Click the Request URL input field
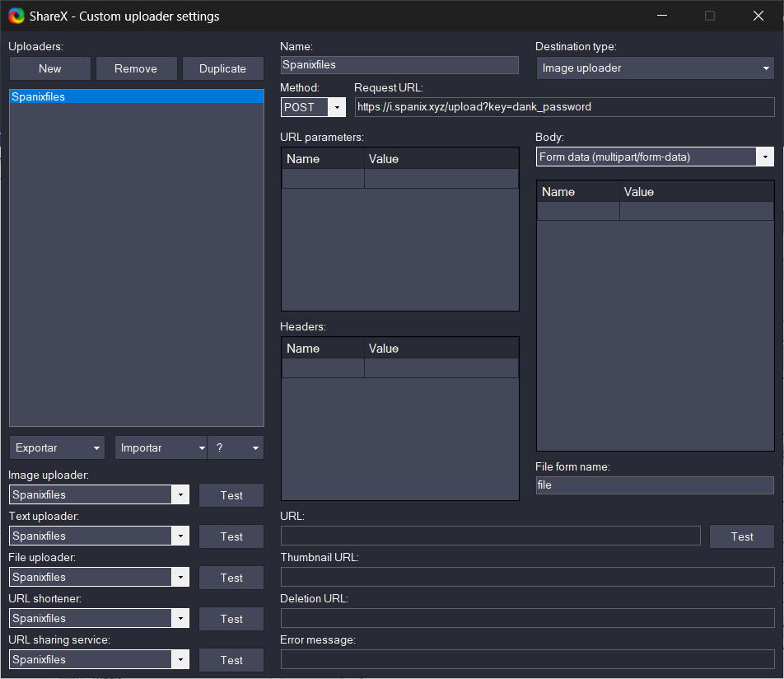 [x=564, y=107]
